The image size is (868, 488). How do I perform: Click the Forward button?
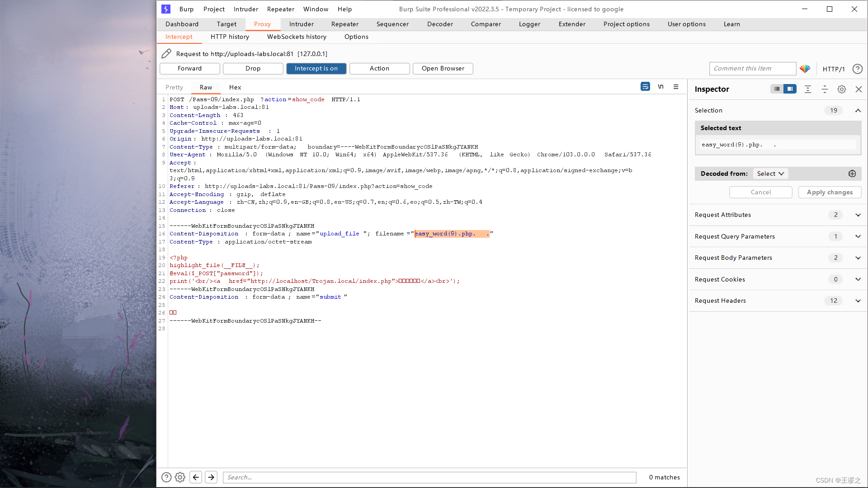coord(189,68)
